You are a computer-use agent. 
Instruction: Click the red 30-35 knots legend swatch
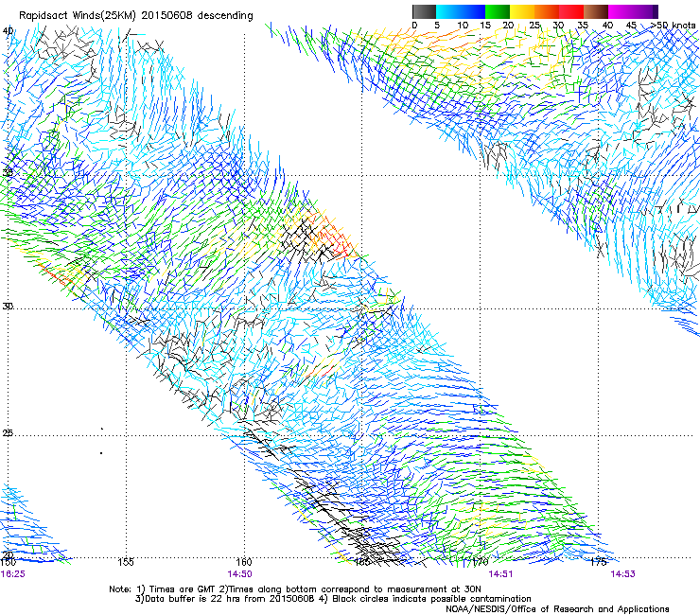[x=571, y=11]
